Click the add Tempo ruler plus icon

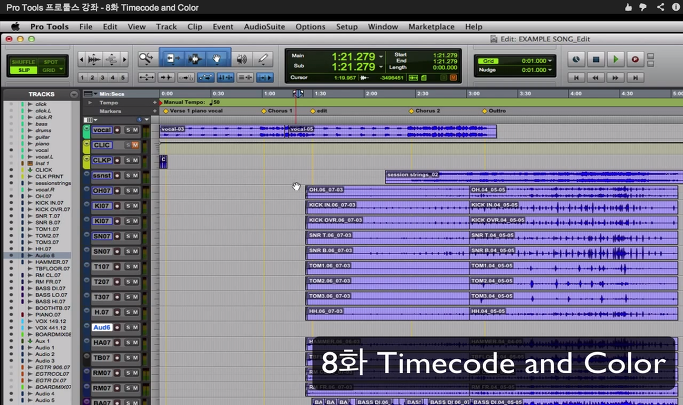coord(155,102)
